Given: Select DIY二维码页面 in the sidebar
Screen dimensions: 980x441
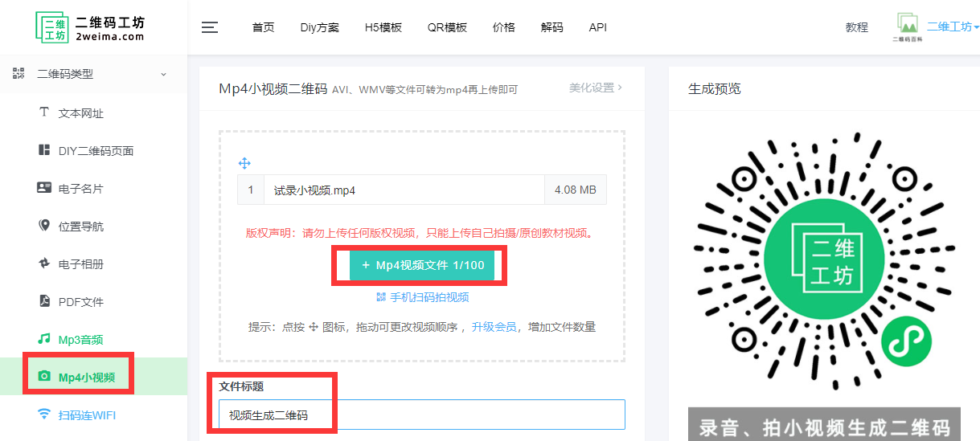Looking at the screenshot, I should pos(95,151).
